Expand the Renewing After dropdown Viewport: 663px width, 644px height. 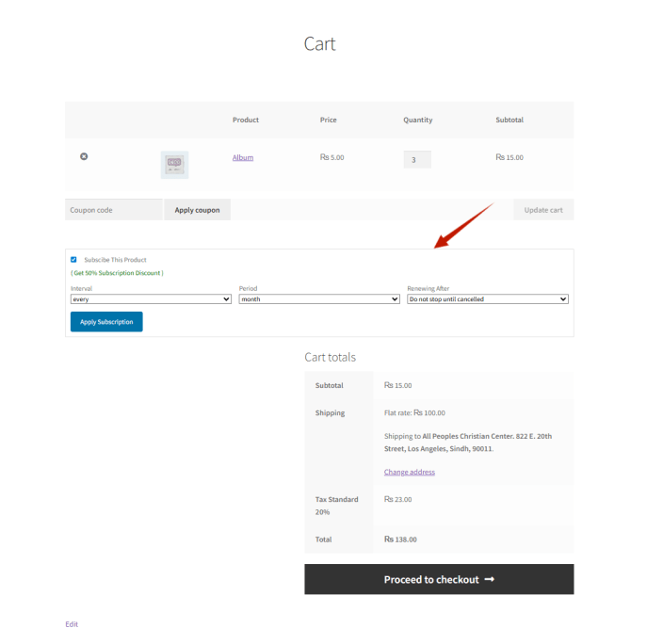coord(488,299)
